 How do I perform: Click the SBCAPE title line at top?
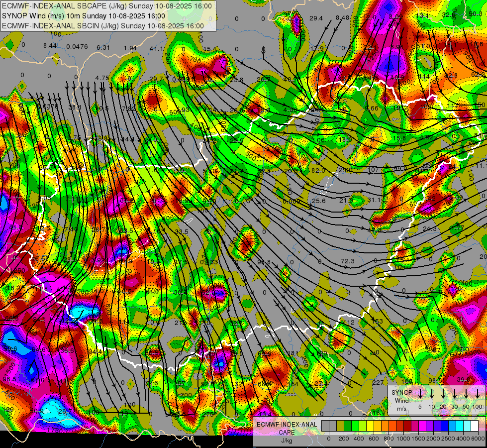pos(107,6)
